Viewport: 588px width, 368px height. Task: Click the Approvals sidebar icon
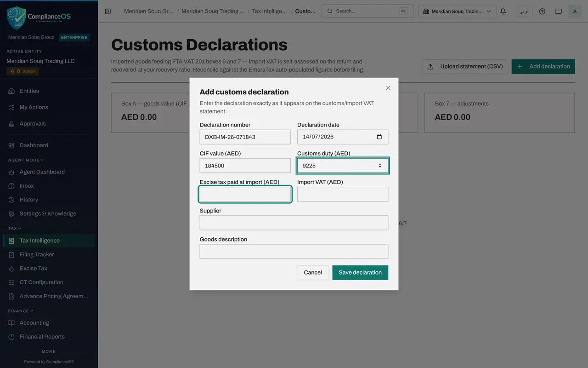(x=11, y=124)
